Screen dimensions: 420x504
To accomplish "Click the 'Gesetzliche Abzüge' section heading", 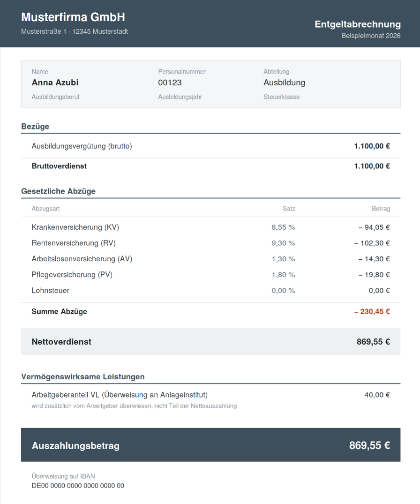I will point(59,191).
